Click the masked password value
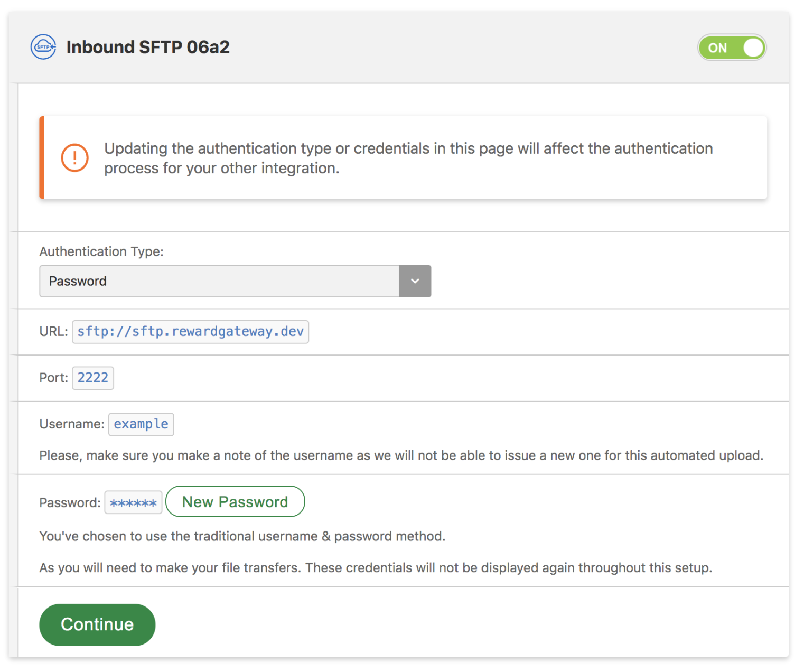804x672 pixels. click(x=133, y=502)
